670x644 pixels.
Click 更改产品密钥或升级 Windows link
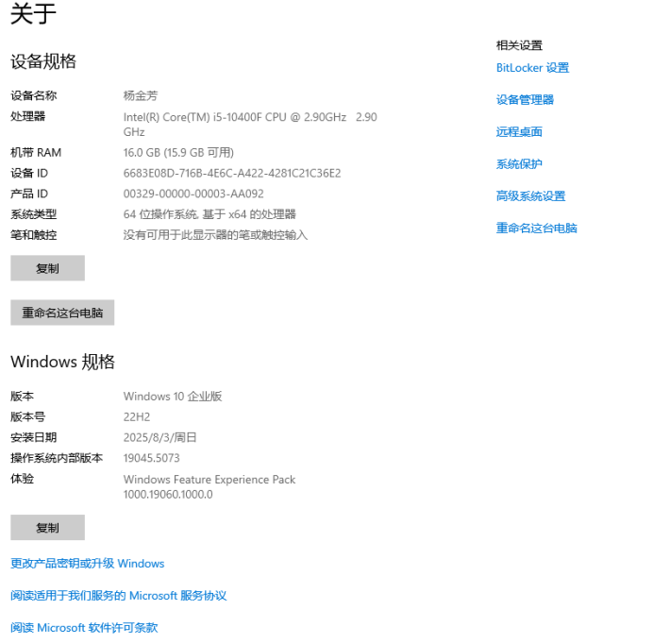point(87,563)
